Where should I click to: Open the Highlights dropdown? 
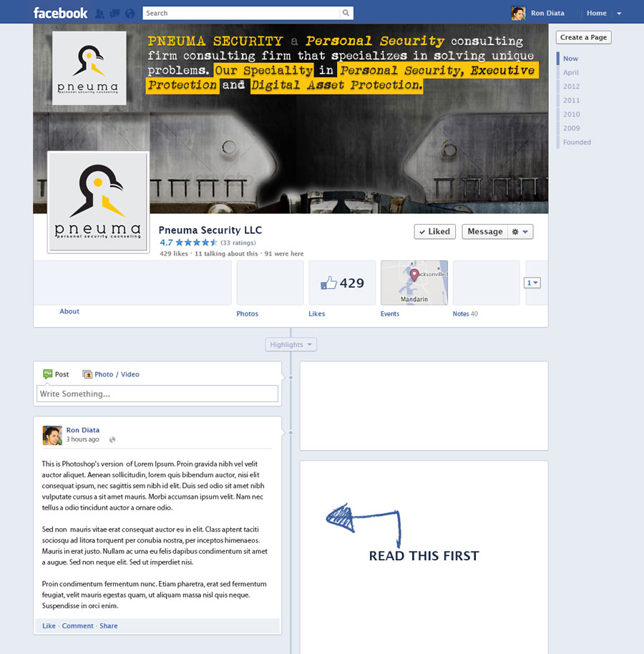point(291,344)
